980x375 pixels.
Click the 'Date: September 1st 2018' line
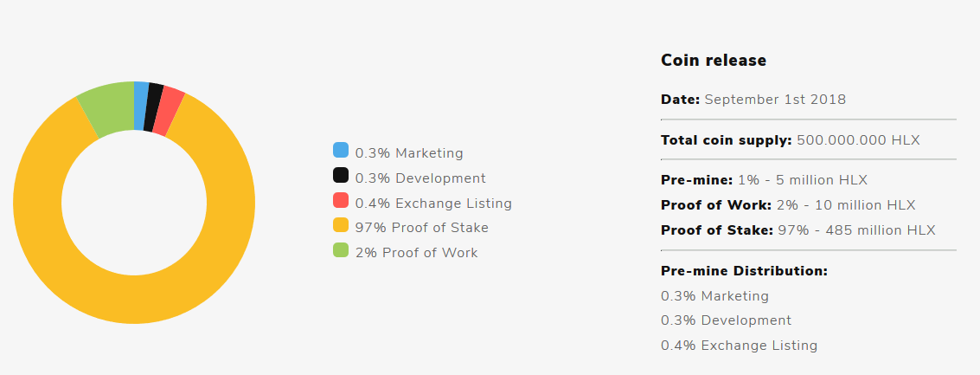pos(753,100)
